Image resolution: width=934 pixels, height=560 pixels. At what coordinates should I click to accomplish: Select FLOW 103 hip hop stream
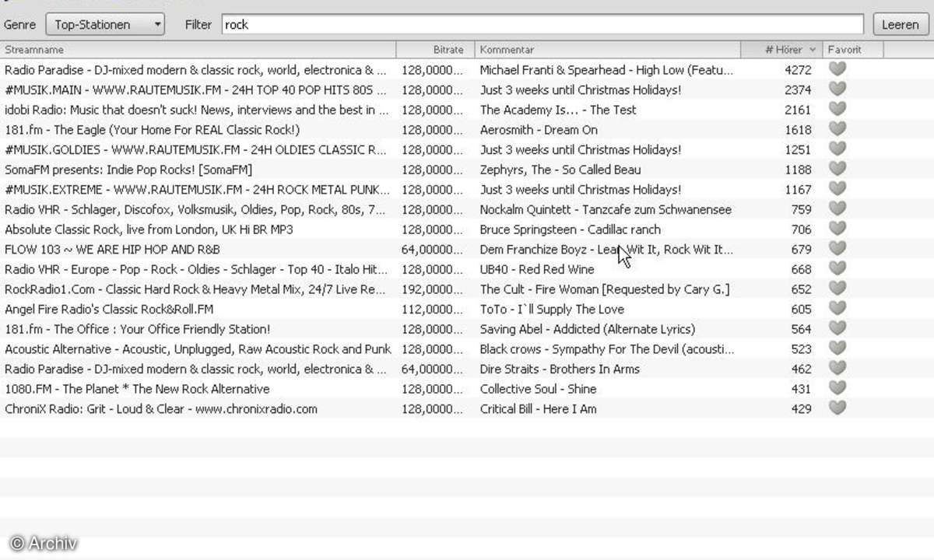112,249
